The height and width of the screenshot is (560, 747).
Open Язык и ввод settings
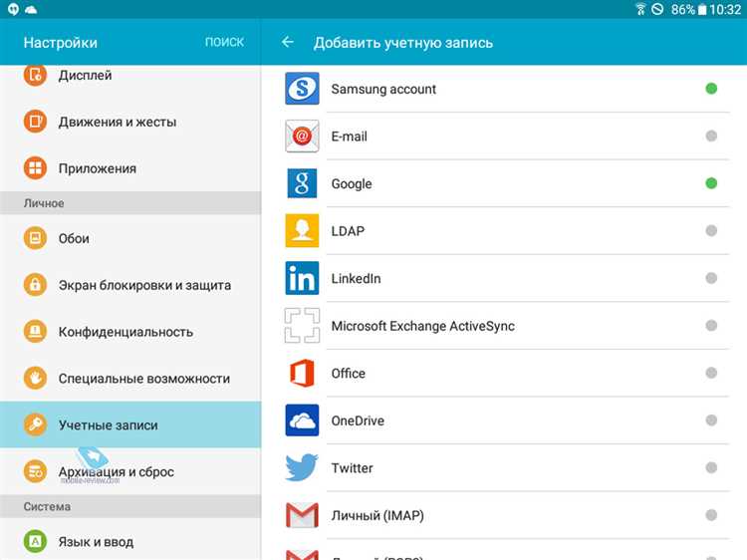96,542
